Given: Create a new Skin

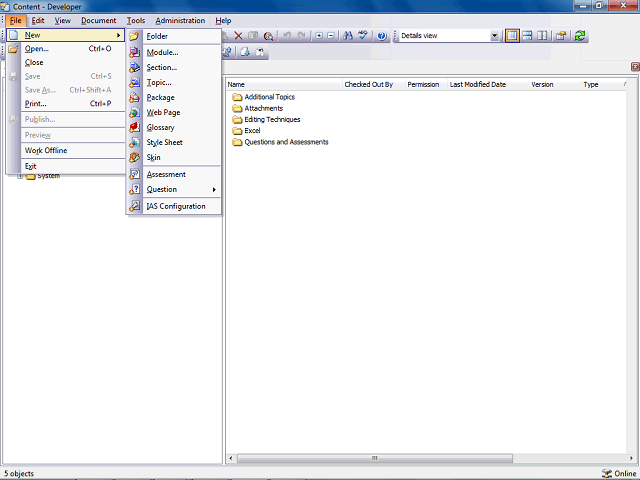Looking at the screenshot, I should (x=174, y=157).
